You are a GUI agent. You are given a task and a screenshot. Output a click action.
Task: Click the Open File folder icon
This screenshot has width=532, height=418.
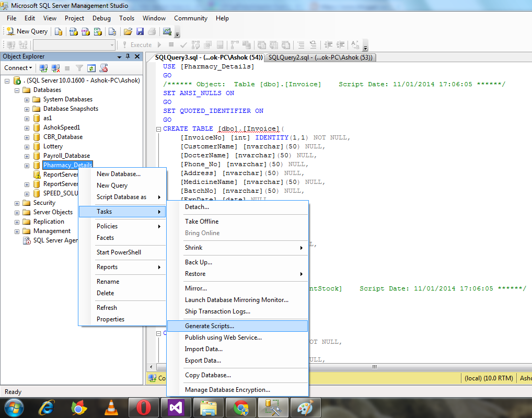click(128, 31)
